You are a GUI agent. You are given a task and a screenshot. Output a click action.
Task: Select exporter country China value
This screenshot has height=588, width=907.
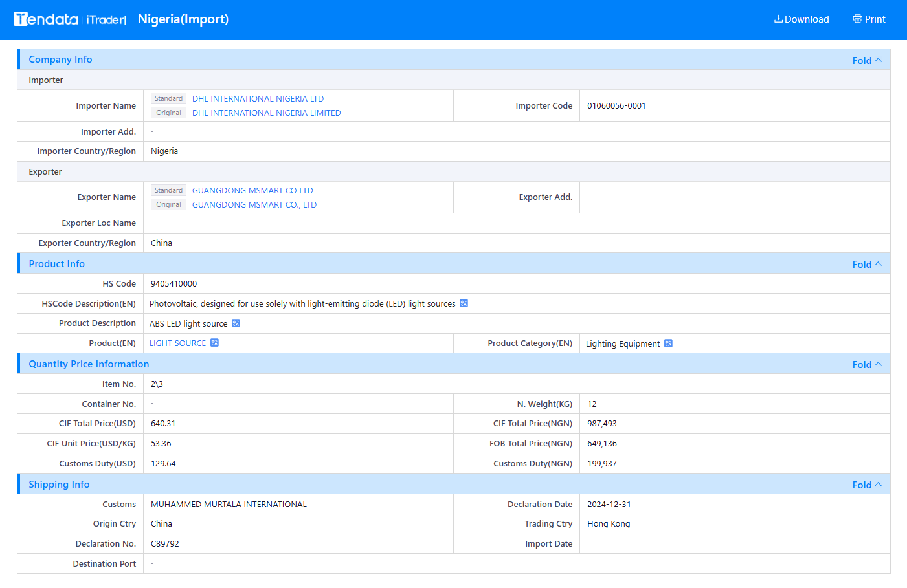click(161, 243)
